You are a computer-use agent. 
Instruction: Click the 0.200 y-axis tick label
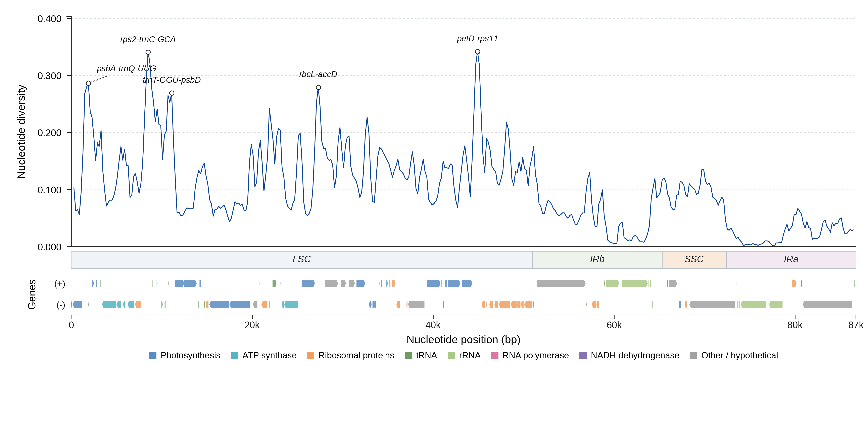(x=49, y=133)
